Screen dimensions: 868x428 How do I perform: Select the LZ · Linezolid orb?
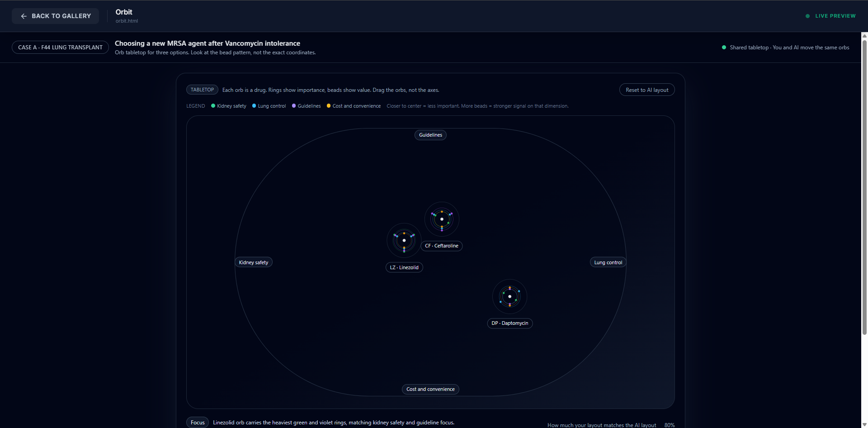point(404,240)
